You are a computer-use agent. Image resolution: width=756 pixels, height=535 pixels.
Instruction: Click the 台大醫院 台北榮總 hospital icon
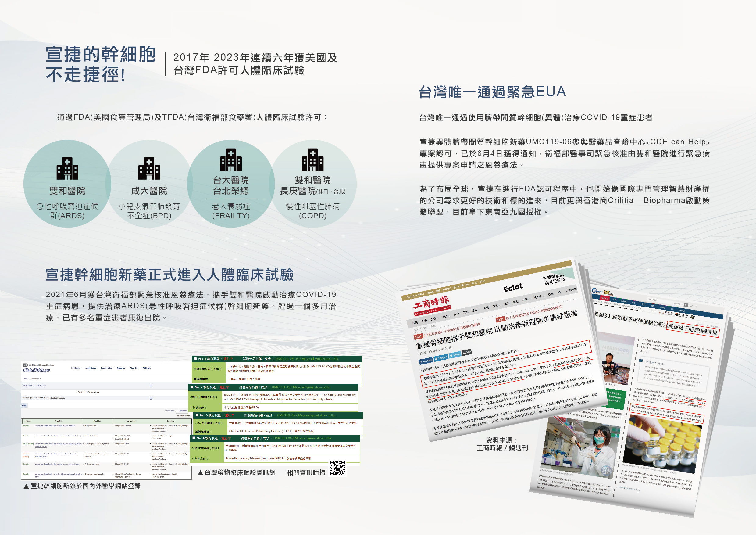(x=231, y=160)
